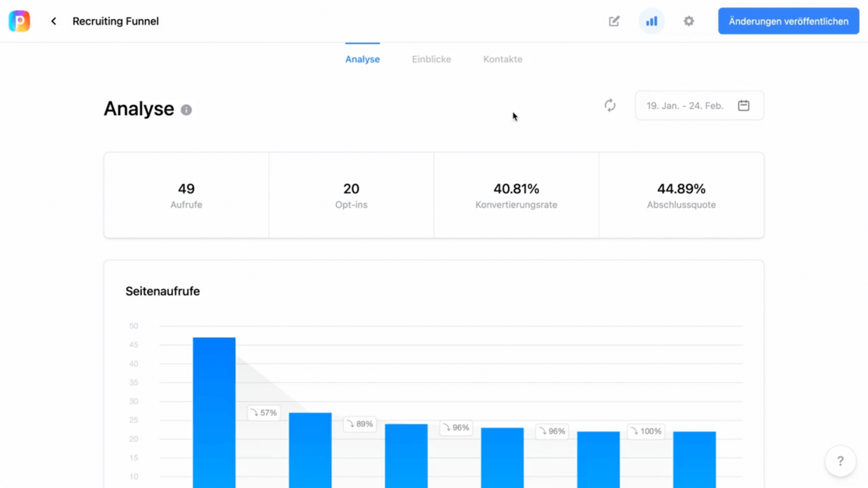This screenshot has height=488, width=868.
Task: Click the 40.81% Konvertierungsrate card
Action: click(x=516, y=195)
